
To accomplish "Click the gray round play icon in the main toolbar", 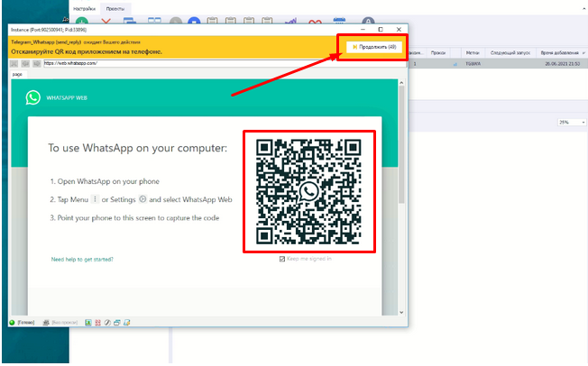I will coord(176,22).
